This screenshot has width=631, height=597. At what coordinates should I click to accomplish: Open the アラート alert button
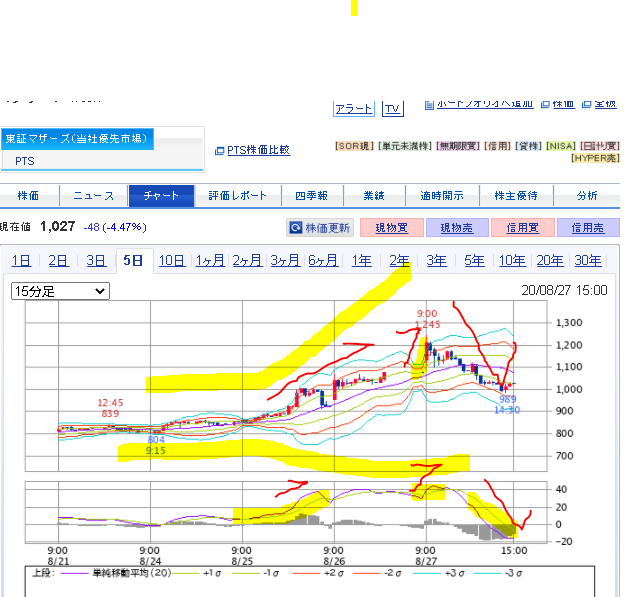tap(353, 109)
